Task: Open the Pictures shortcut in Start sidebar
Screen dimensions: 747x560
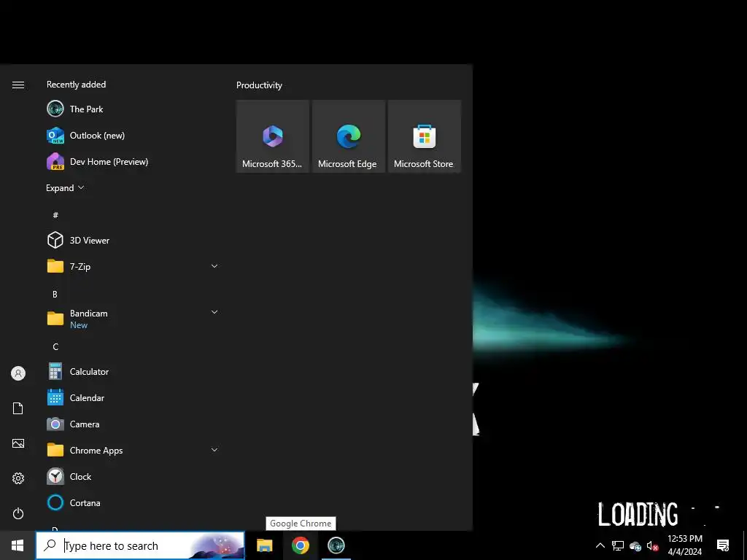Action: coord(18,443)
